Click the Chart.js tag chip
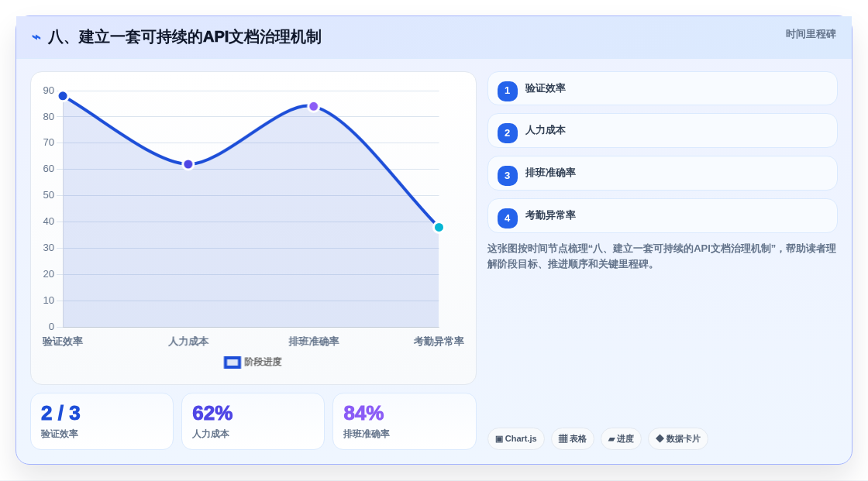 516,439
